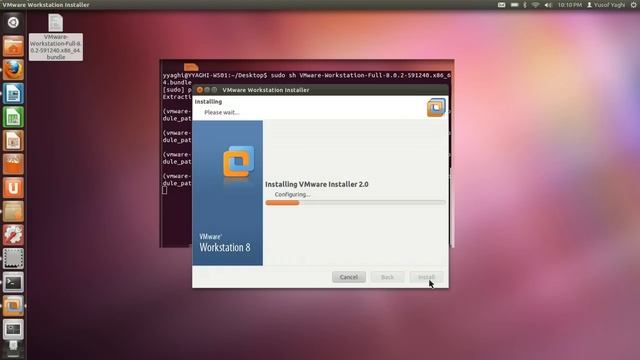Click the 'Workstation 8' branding text
Viewport: 640px width, 360px height.
225,247
